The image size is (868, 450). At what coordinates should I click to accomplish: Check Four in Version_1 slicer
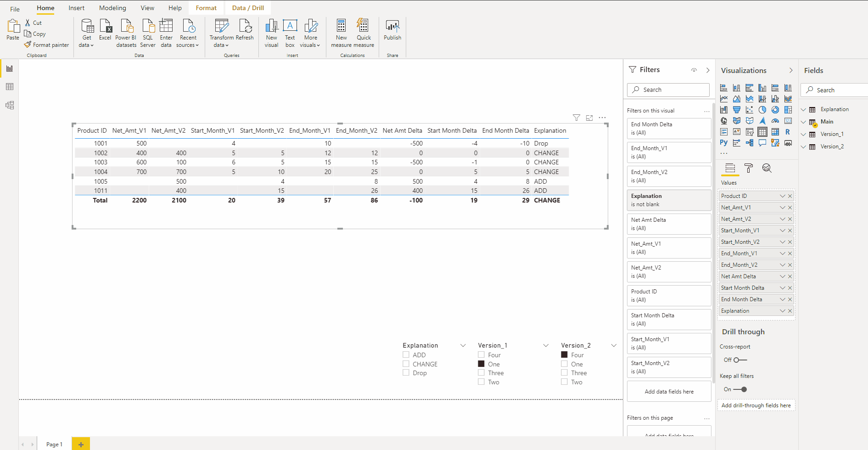pyautogui.click(x=481, y=354)
